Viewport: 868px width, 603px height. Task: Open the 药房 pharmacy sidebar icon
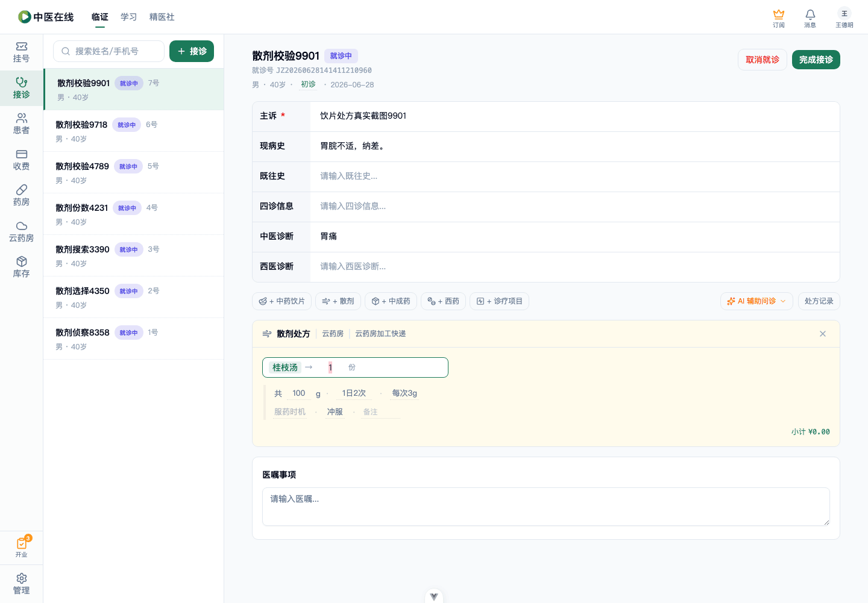coord(21,196)
